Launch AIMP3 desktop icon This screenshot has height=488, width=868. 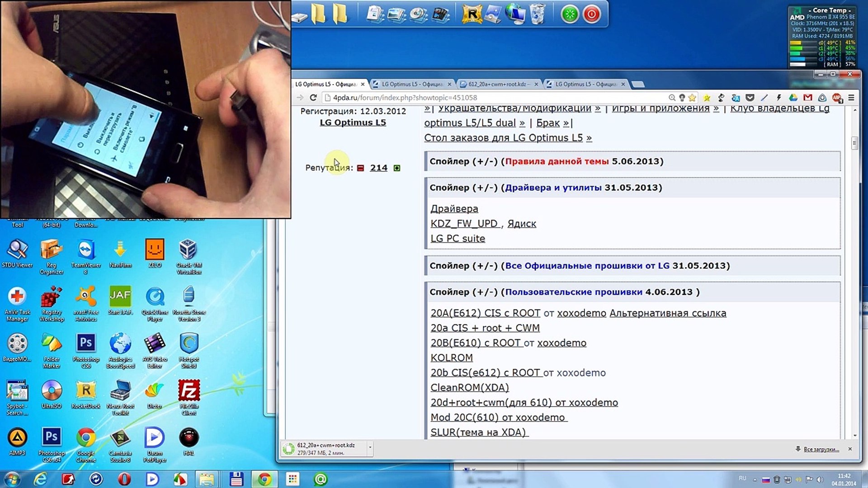point(17,441)
